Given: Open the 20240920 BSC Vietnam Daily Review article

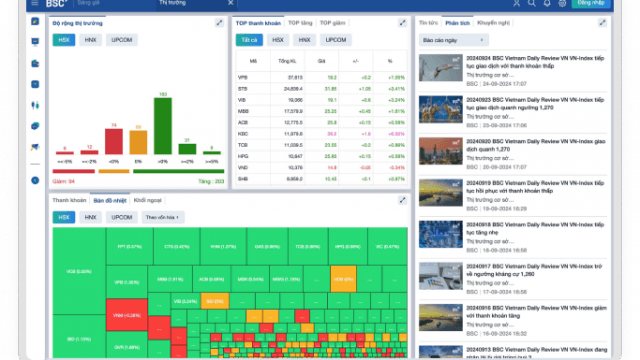Looking at the screenshot, I should (535, 145).
